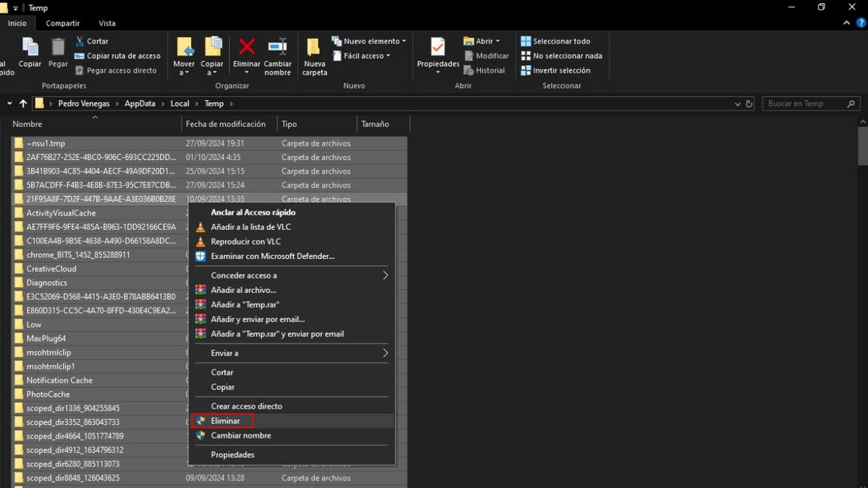Screen dimensions: 868x488
Task: Select Cambiar nombre in context menu
Action: pyautogui.click(x=292, y=435)
